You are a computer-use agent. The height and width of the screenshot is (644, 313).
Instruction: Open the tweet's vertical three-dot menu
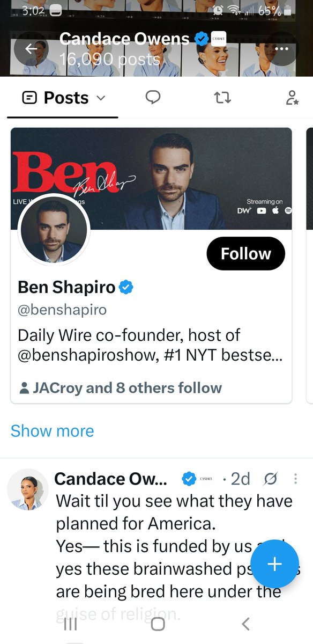tap(296, 479)
